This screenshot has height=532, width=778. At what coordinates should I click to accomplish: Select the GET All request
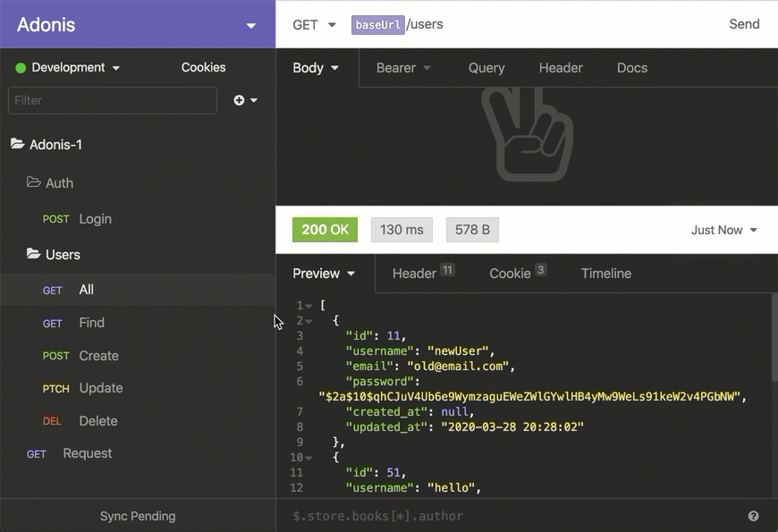138,290
